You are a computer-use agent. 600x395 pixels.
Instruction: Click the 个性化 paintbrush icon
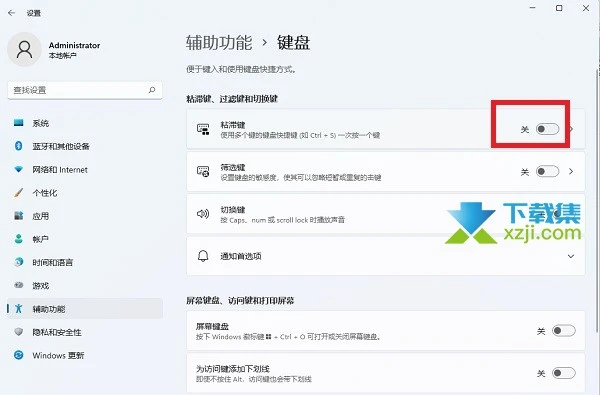[18, 193]
